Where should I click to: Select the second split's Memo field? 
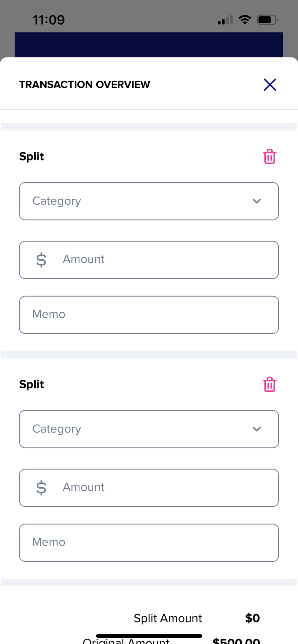click(x=149, y=542)
